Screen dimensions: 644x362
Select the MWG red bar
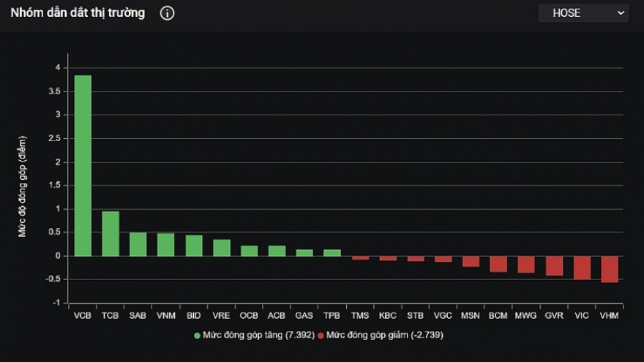click(x=526, y=264)
